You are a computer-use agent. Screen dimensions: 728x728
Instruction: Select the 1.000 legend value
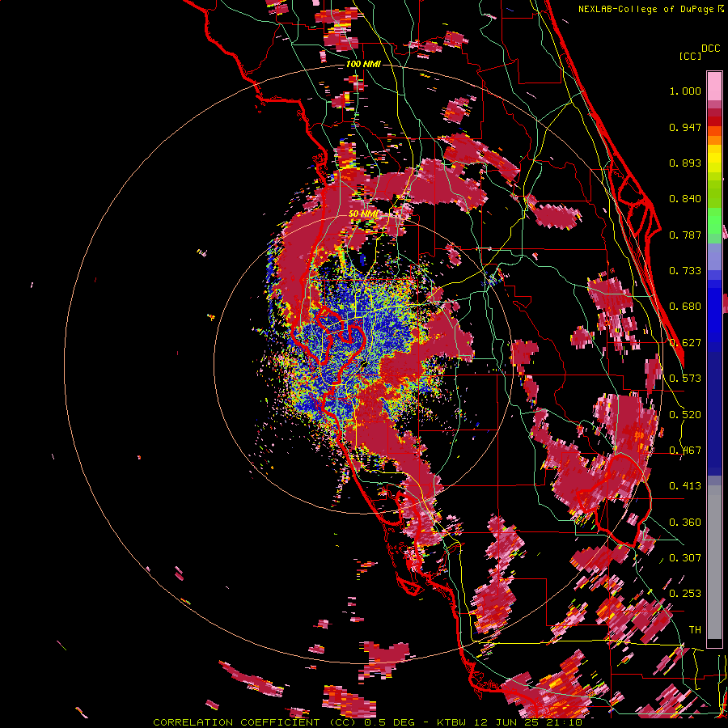pyautogui.click(x=685, y=91)
